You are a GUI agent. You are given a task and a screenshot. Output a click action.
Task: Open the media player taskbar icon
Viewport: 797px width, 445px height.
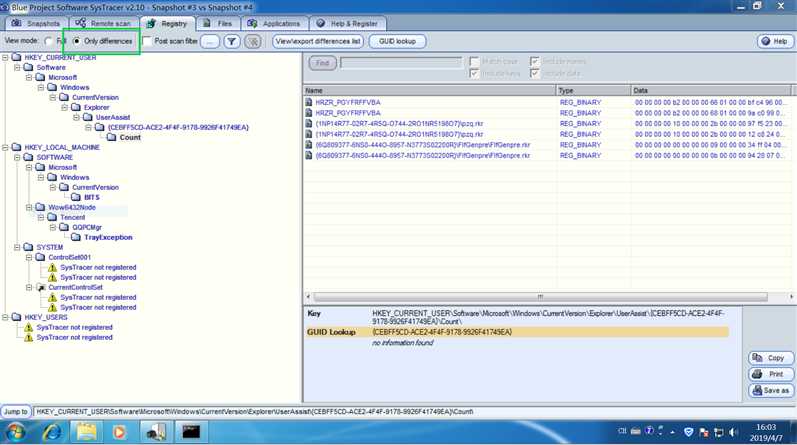click(x=119, y=433)
